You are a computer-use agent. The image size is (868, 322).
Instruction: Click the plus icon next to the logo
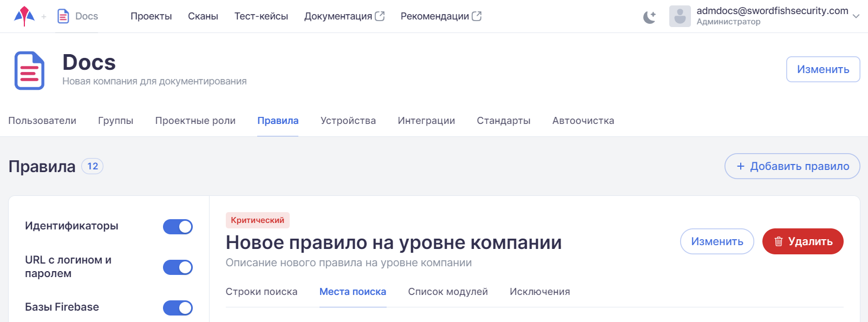pyautogui.click(x=44, y=17)
